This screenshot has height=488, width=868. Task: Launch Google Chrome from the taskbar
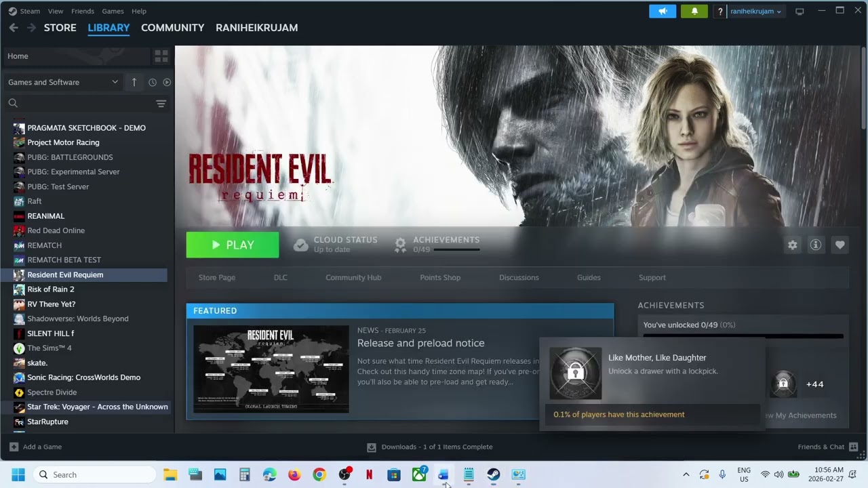[319, 475]
